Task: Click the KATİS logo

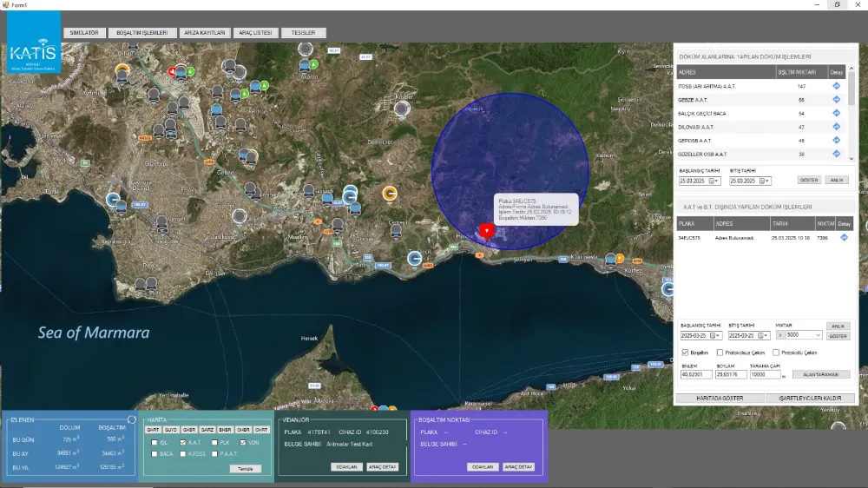Action: (34, 42)
